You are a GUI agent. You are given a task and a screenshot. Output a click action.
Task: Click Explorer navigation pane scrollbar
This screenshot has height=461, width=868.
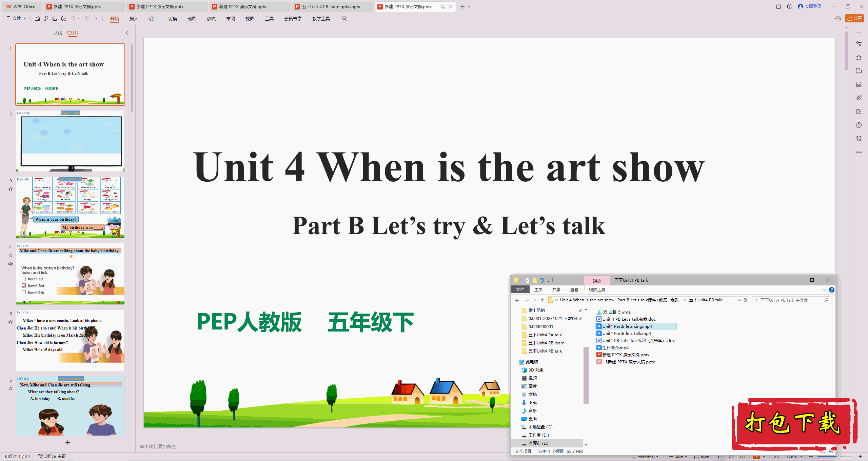tap(586, 375)
